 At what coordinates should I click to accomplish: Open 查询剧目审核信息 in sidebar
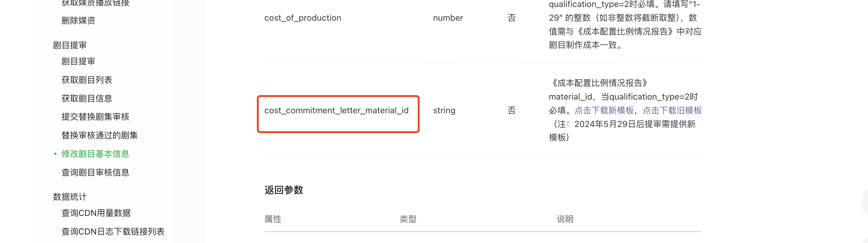coord(95,172)
